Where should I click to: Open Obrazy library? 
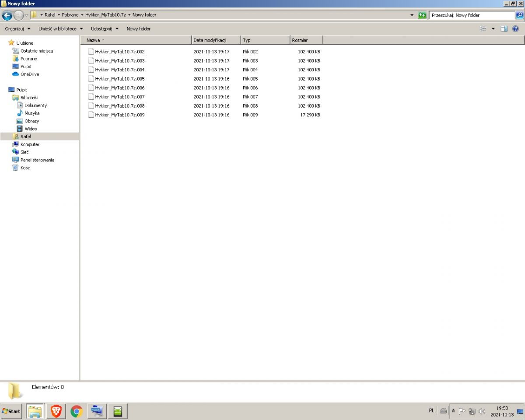coord(31,121)
